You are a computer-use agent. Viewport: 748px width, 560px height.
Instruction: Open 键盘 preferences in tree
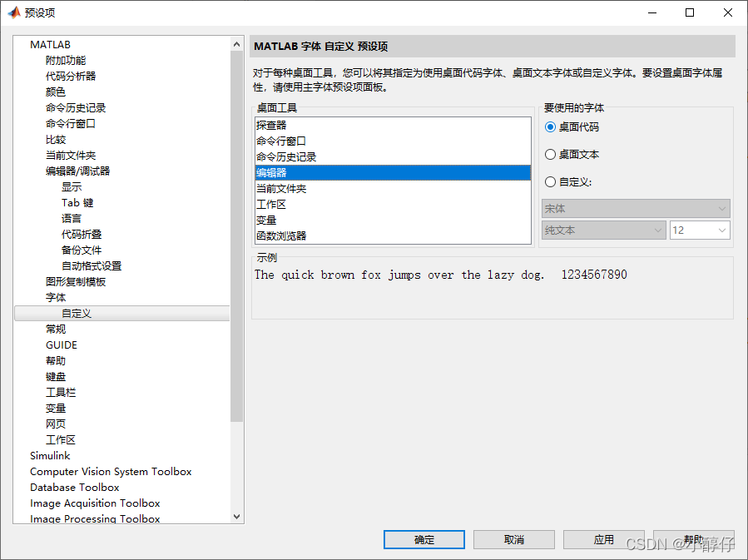[56, 376]
